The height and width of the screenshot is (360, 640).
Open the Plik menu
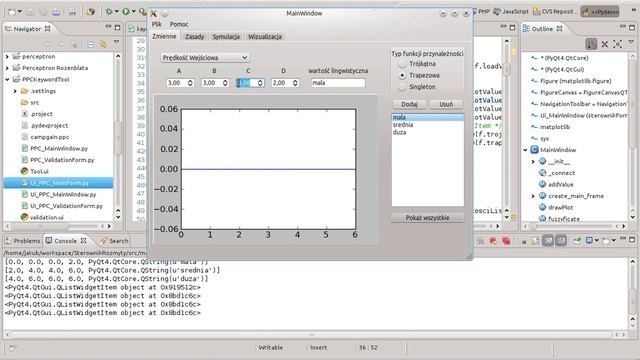pos(156,24)
